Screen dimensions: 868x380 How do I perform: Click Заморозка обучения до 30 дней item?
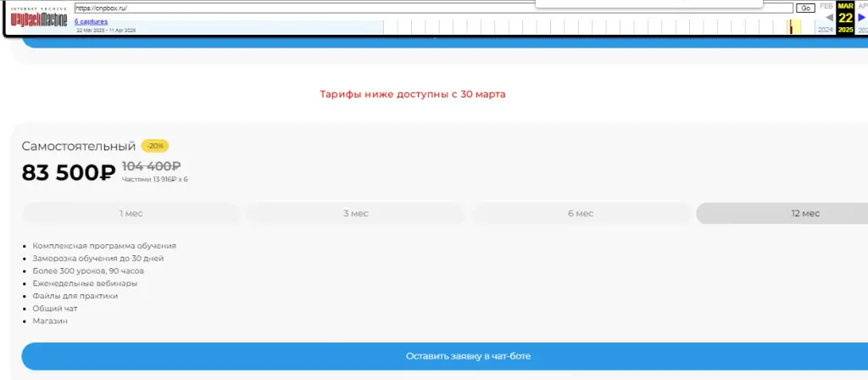pos(98,258)
